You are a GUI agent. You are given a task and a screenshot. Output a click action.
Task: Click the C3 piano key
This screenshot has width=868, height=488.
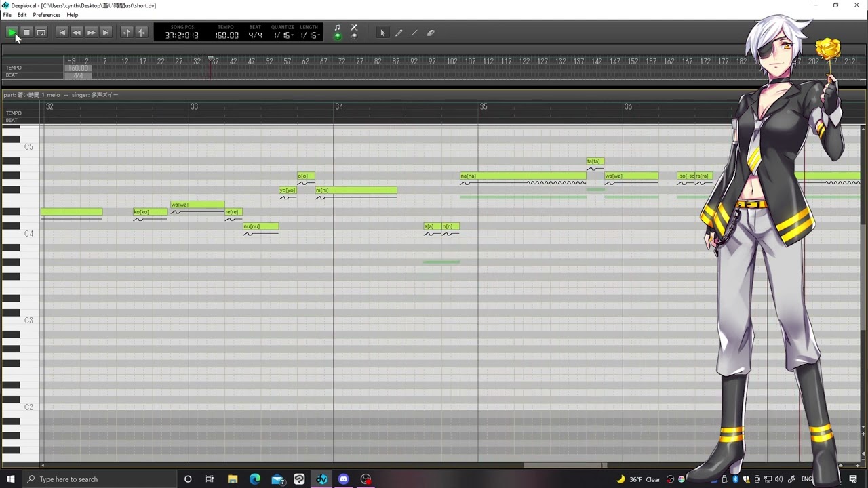[20, 320]
